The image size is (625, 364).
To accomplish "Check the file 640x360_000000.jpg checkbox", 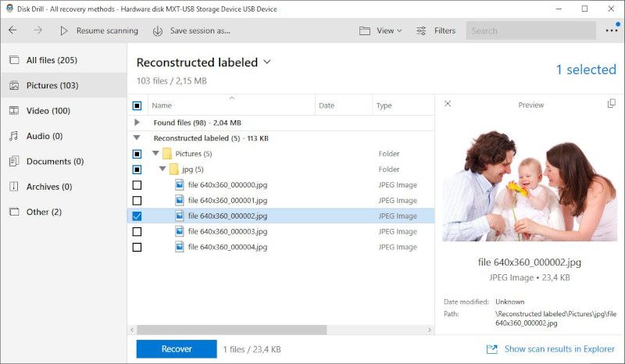I will (137, 185).
